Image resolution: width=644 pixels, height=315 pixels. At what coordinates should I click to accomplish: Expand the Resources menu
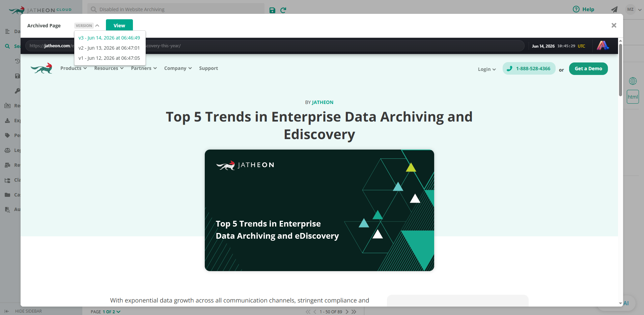click(109, 68)
